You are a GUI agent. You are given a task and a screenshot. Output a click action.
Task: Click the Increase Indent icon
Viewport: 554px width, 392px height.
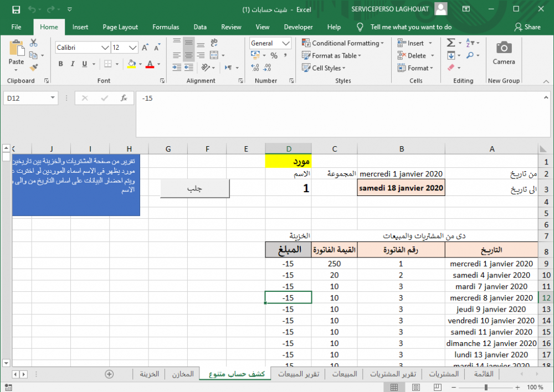coord(189,68)
